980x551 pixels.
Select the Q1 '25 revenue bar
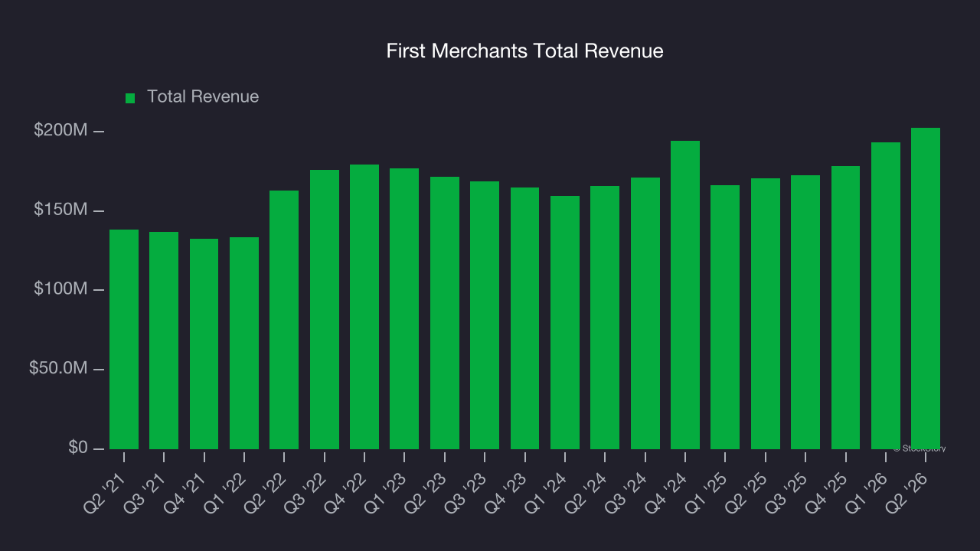(x=725, y=317)
